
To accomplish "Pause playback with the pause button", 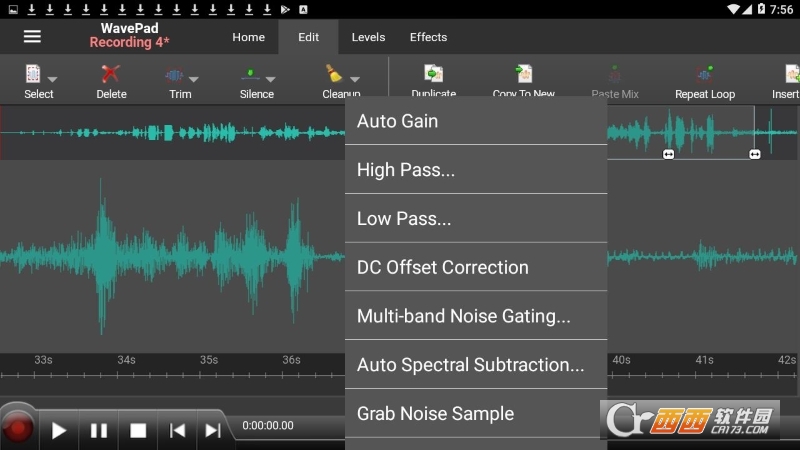I will (99, 430).
